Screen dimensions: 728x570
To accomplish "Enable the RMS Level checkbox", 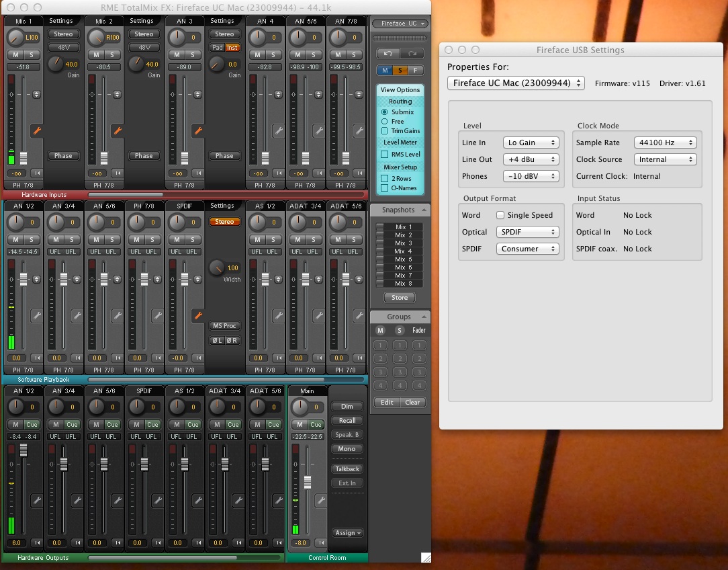I will pos(385,155).
